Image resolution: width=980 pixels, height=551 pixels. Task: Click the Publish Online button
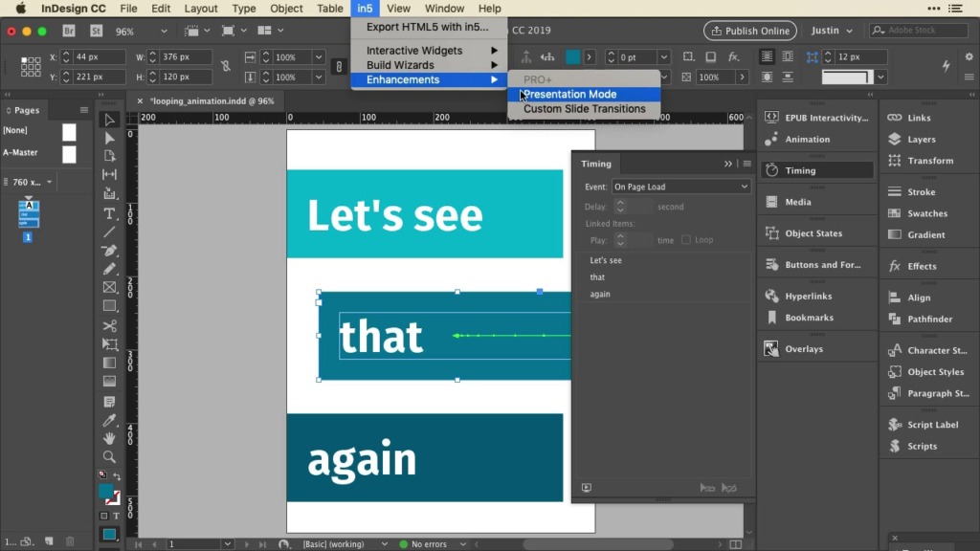pyautogui.click(x=750, y=31)
